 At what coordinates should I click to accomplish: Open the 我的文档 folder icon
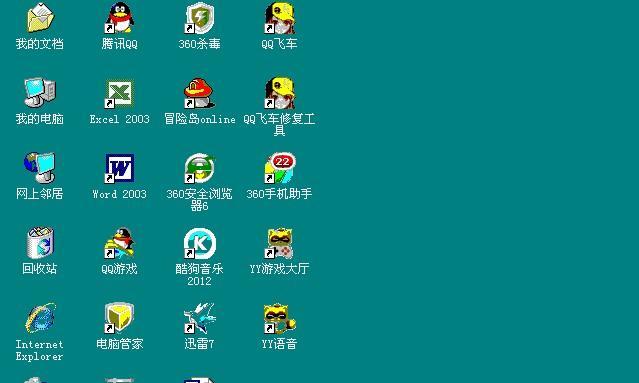pyautogui.click(x=40, y=18)
